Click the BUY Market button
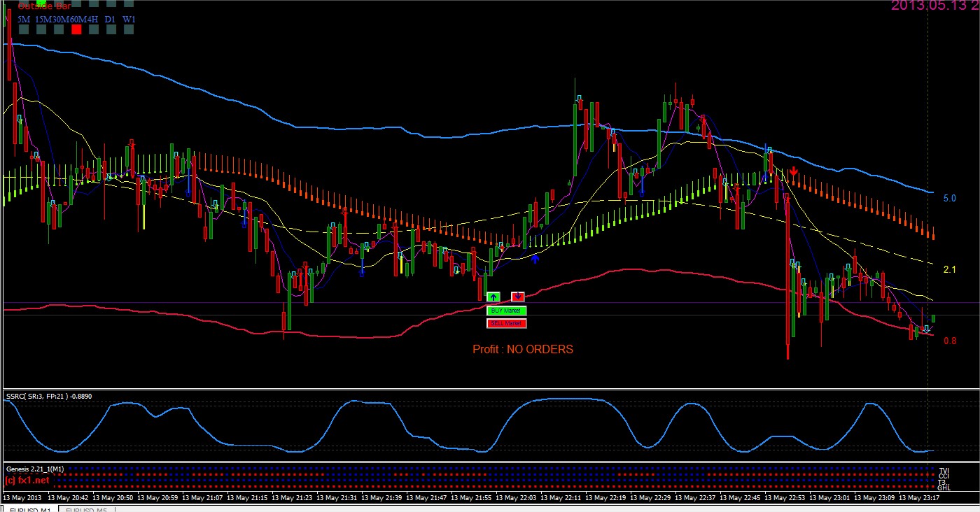This screenshot has width=980, height=512. click(506, 311)
